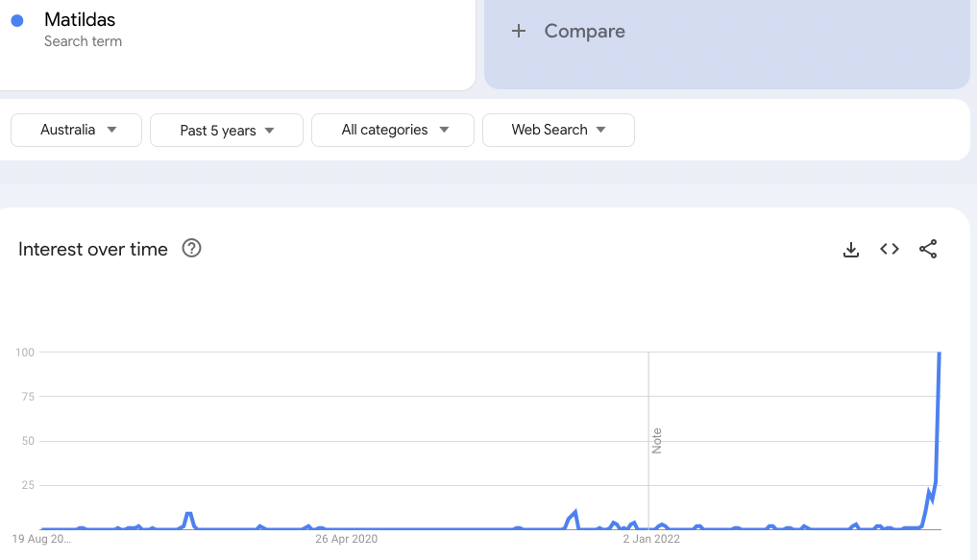Open the Australia region dropdown label

[x=67, y=130]
